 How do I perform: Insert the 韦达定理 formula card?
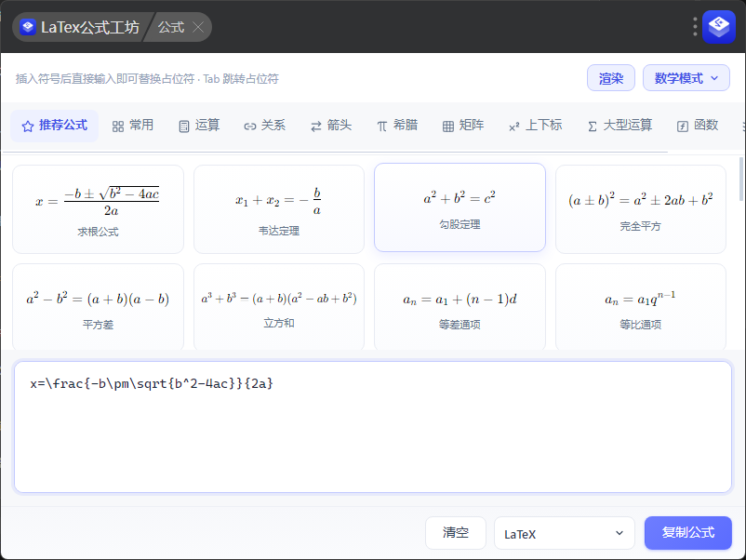(279, 209)
